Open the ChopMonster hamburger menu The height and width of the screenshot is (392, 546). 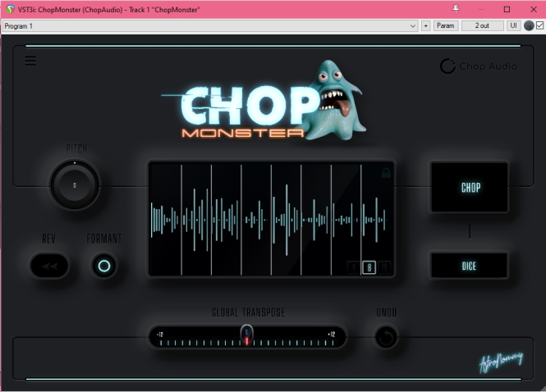click(30, 61)
